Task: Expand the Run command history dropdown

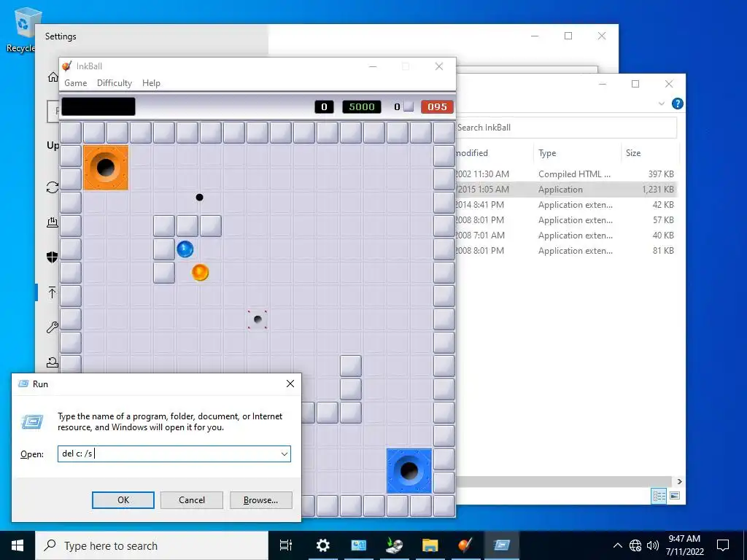Action: (285, 454)
